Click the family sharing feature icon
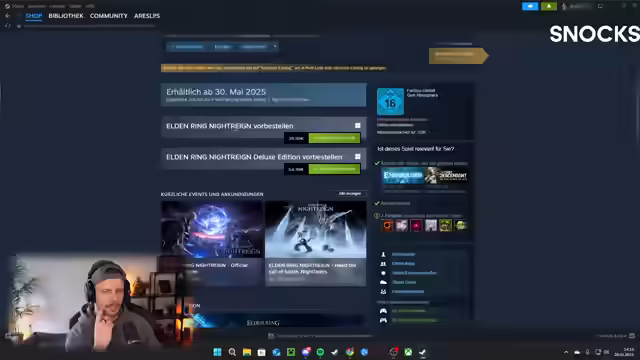Viewport: 640px width, 360px height. click(383, 291)
